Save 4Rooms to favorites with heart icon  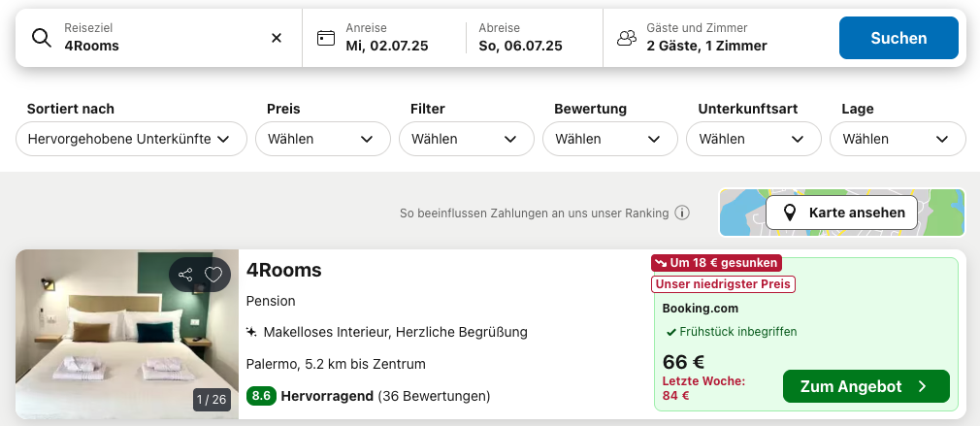coord(213,275)
